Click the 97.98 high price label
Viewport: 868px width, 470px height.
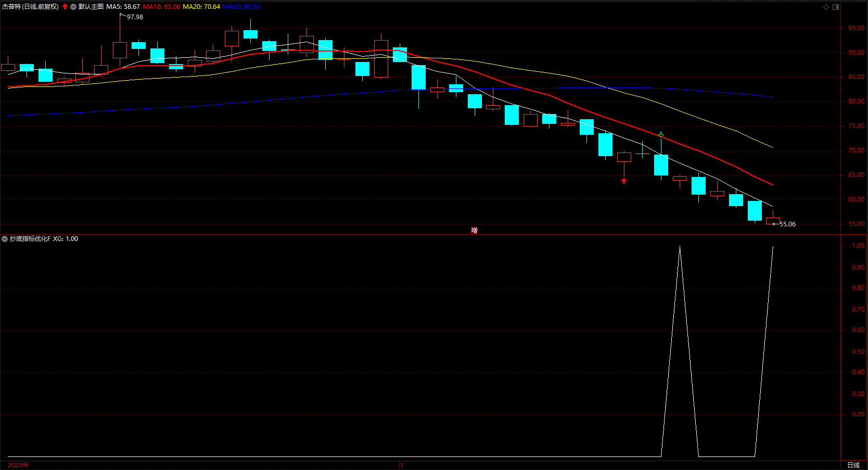click(135, 17)
